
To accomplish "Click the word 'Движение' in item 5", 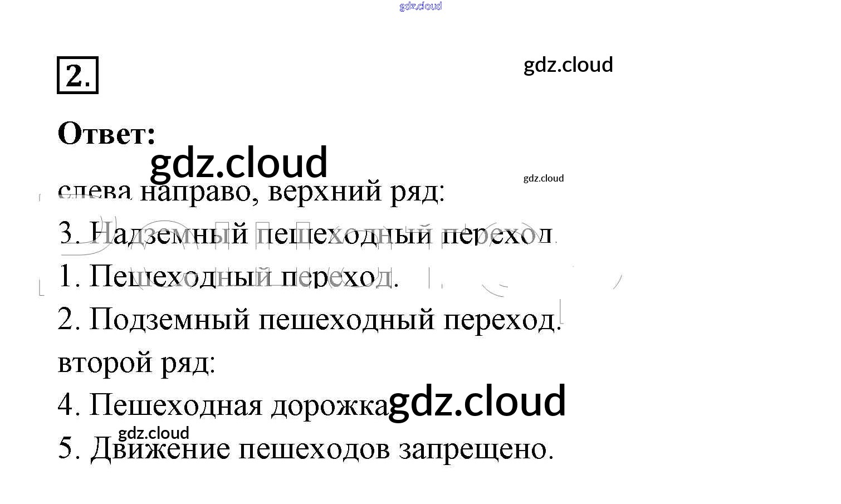I will click(x=160, y=448).
